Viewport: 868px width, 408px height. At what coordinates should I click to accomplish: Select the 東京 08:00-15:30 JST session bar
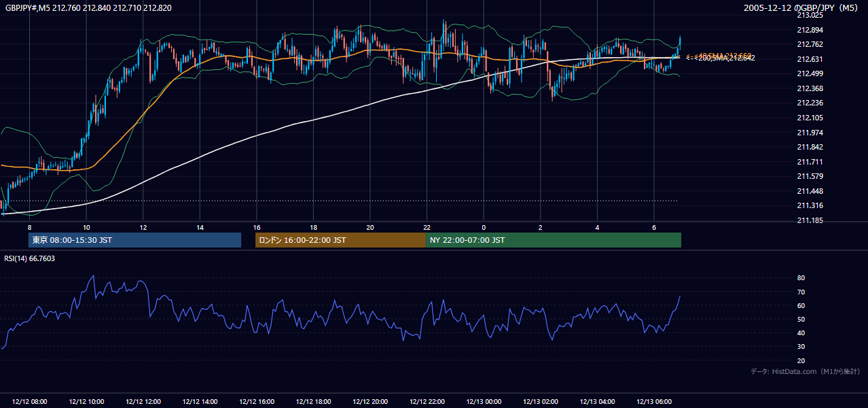click(134, 240)
